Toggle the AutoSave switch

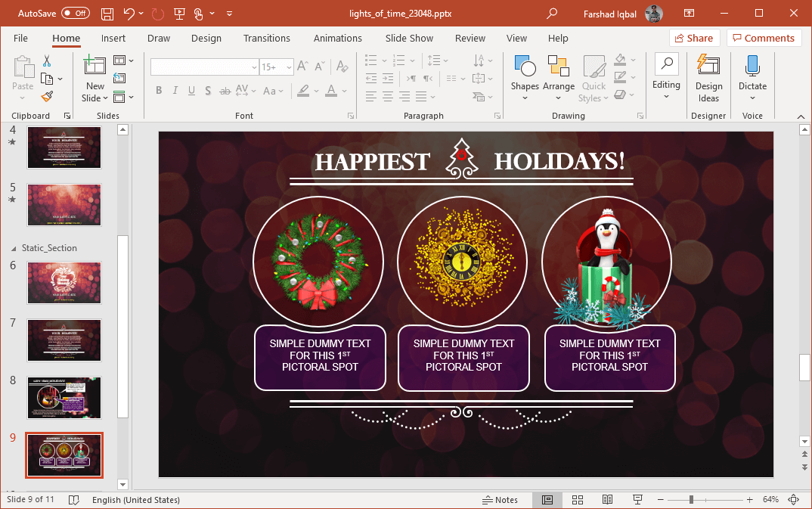tap(76, 14)
